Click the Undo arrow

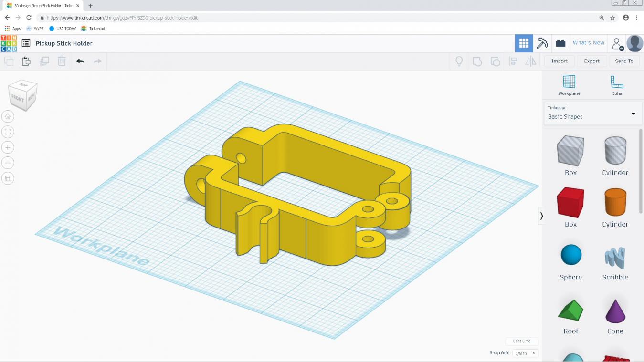[x=80, y=61]
